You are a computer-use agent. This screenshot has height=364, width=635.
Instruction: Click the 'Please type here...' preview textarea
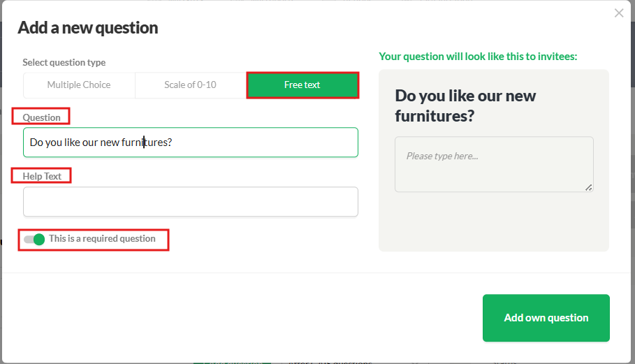pos(494,164)
